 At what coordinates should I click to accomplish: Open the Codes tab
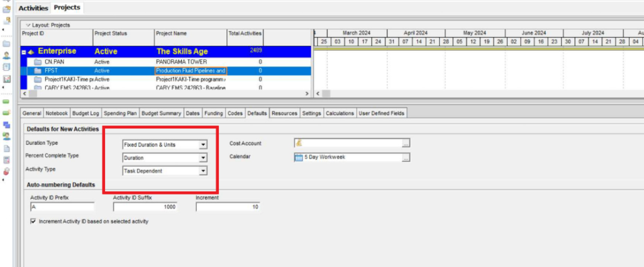(x=235, y=113)
